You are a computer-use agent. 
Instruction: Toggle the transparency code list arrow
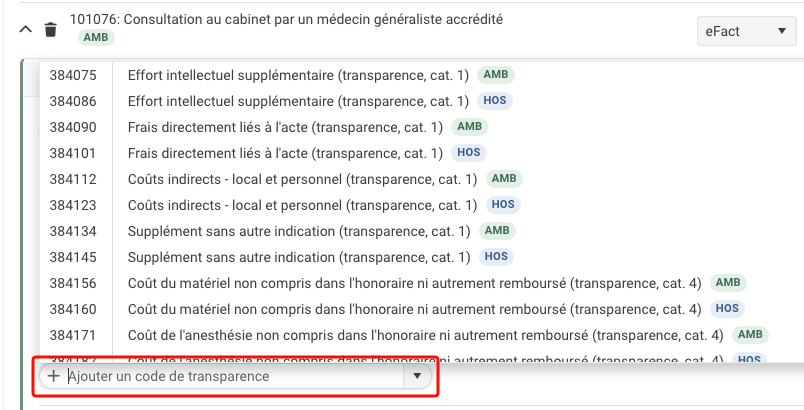[x=417, y=376]
